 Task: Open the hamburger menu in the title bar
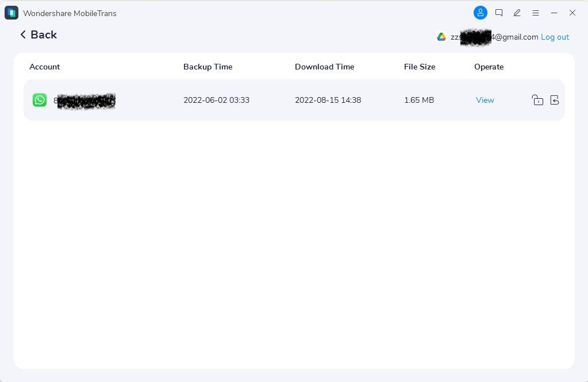tap(535, 13)
